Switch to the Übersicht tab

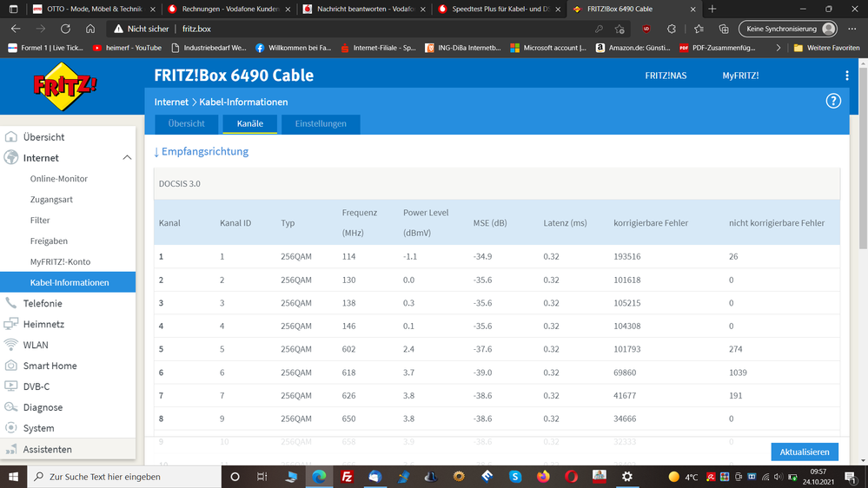(187, 124)
